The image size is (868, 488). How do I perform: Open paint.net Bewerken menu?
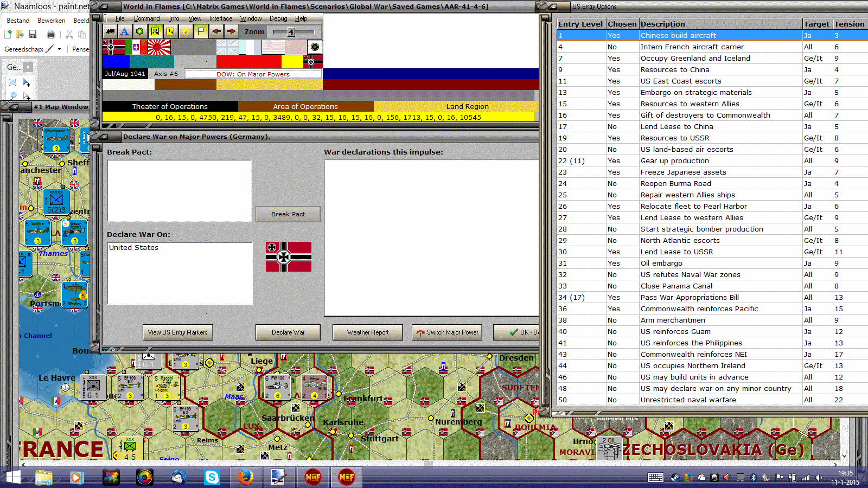(x=52, y=21)
